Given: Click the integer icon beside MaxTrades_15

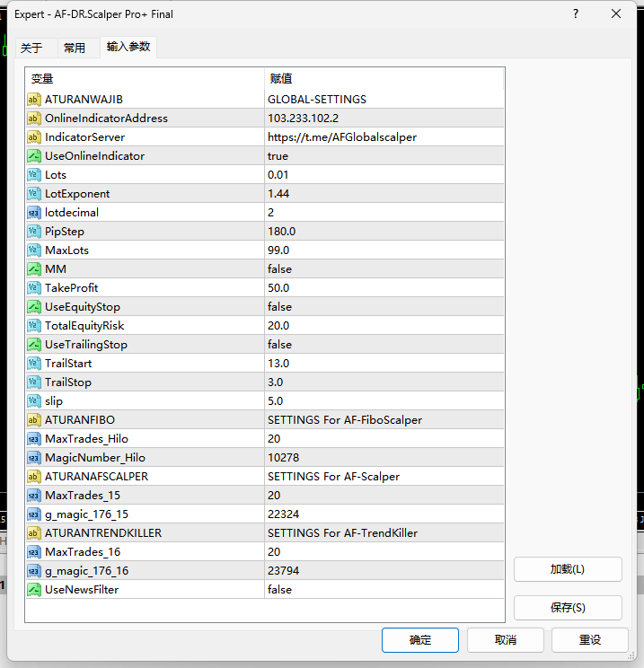Looking at the screenshot, I should pos(34,495).
